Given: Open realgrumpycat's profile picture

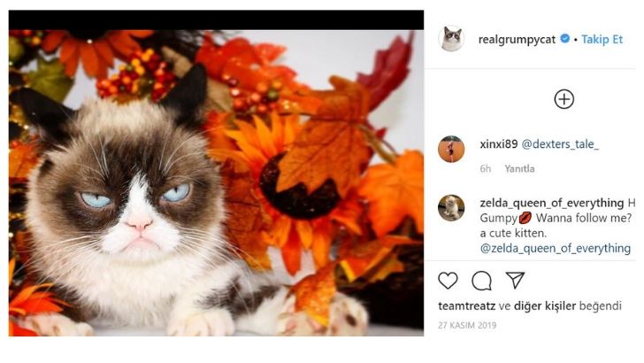Looking at the screenshot, I should pos(451,39).
